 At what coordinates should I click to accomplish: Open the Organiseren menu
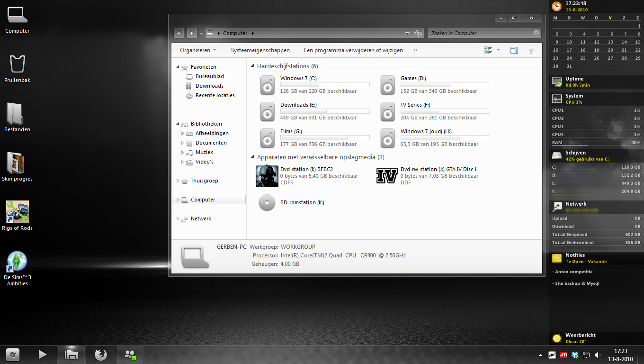[198, 50]
